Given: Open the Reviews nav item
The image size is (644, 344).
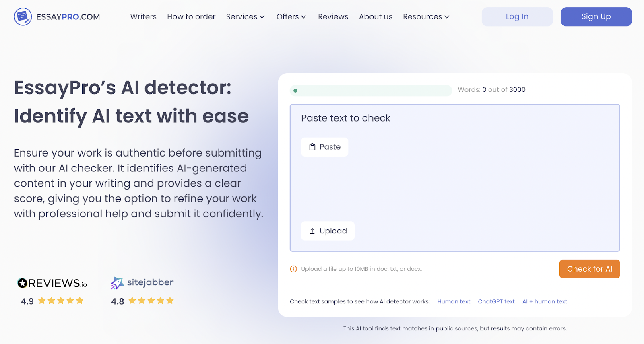Looking at the screenshot, I should click(333, 17).
